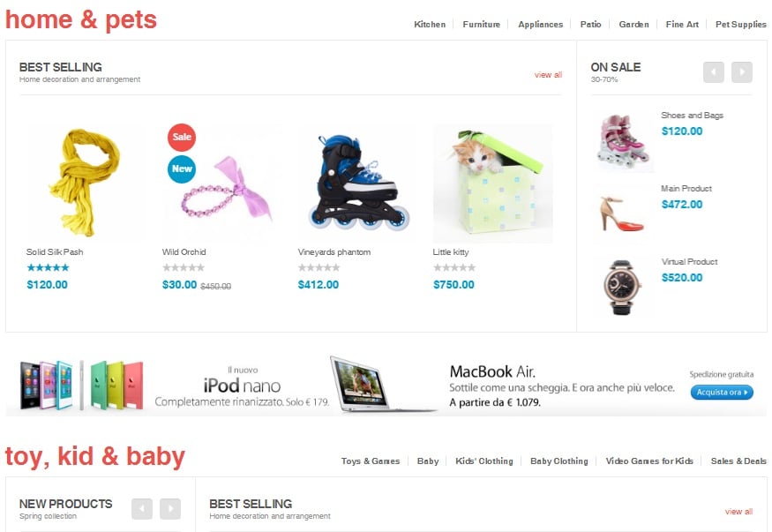Image resolution: width=772 pixels, height=532 pixels.
Task: Open the Little kitty product image
Action: [x=492, y=184]
